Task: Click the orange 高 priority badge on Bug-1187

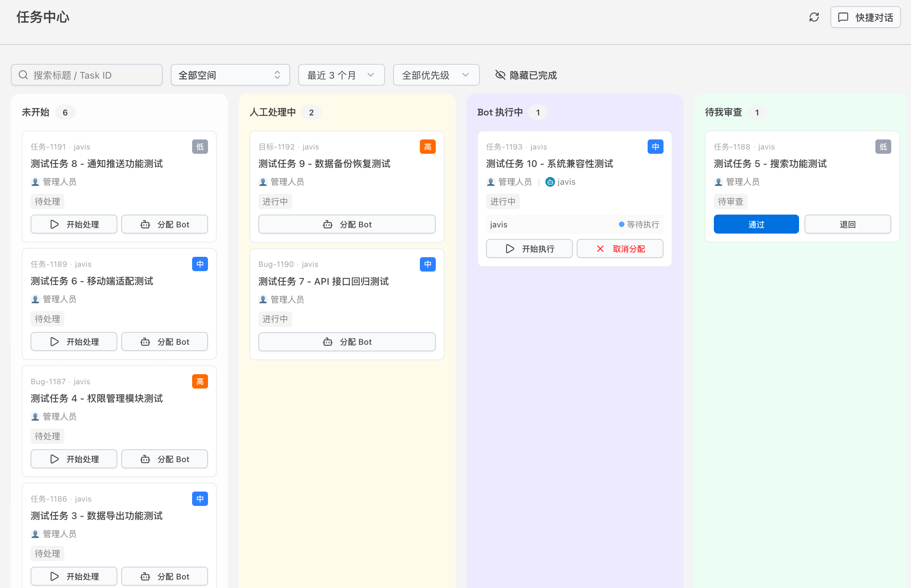Action: [x=200, y=381]
